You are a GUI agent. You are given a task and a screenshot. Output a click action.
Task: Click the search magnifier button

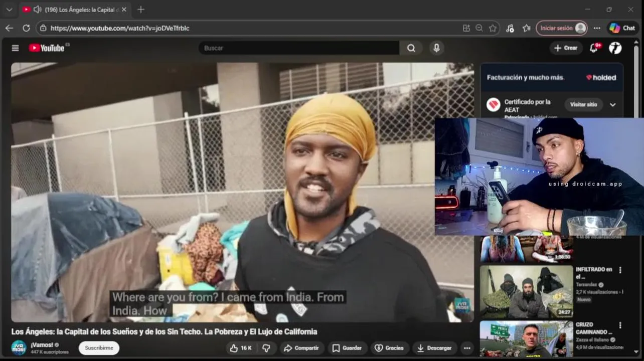pos(411,48)
